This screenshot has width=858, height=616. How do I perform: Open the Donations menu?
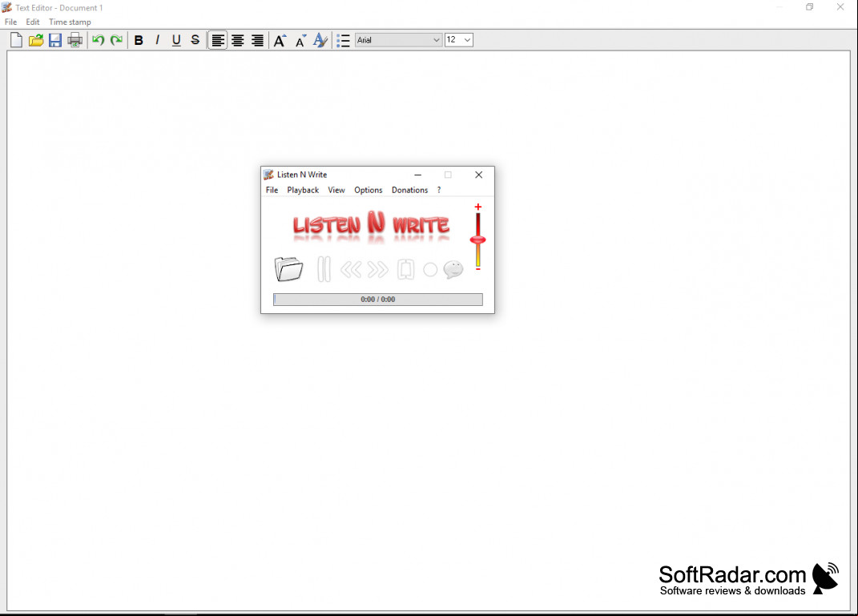410,190
